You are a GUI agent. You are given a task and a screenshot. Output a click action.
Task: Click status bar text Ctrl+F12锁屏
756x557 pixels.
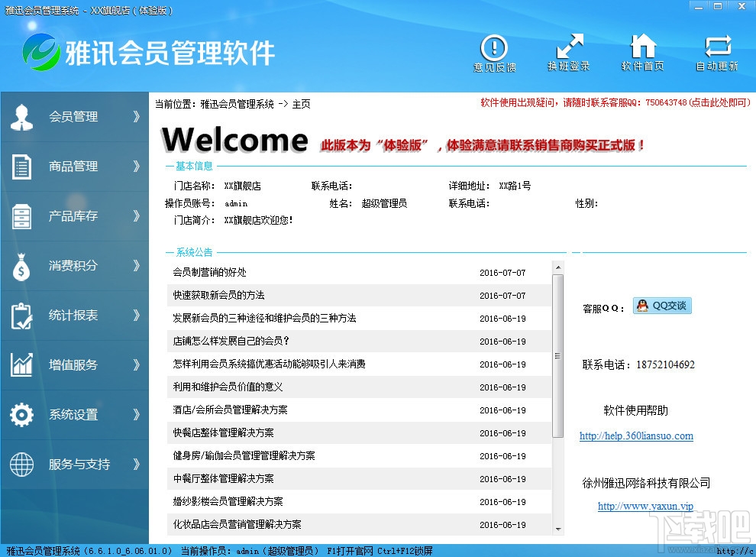click(405, 551)
